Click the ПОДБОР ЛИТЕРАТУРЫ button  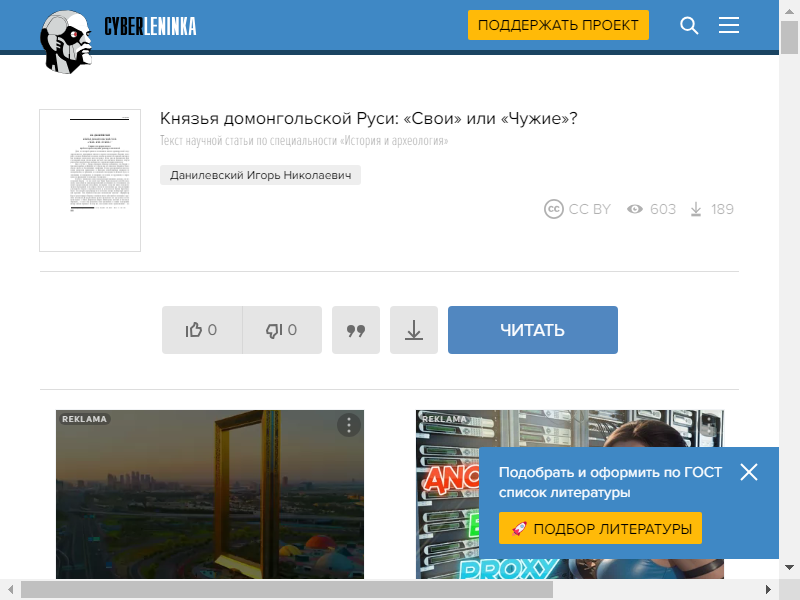click(x=600, y=528)
